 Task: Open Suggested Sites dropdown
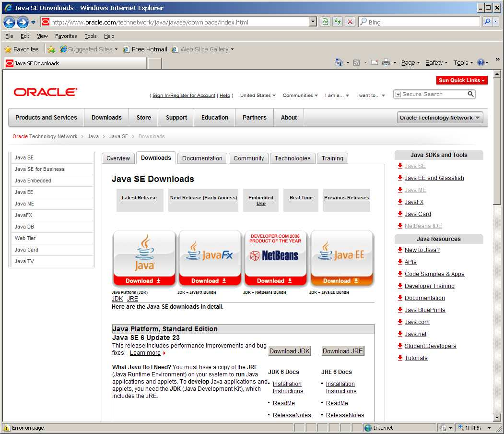(x=88, y=49)
